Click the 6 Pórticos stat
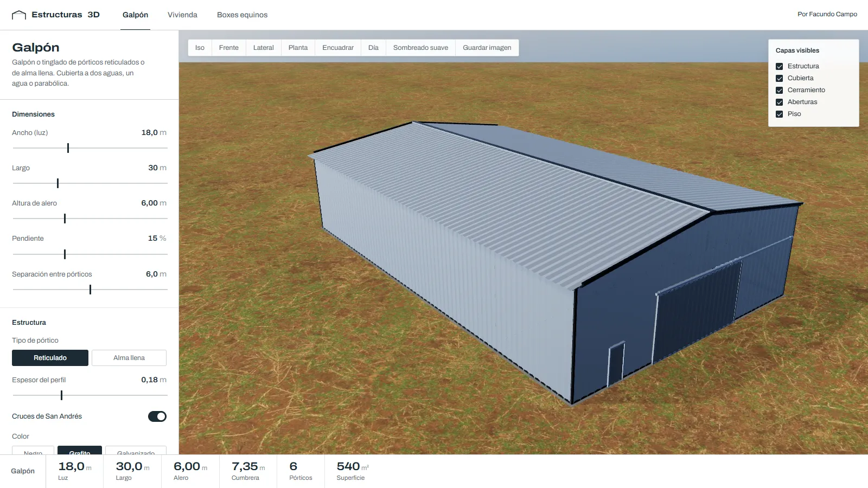 301,471
